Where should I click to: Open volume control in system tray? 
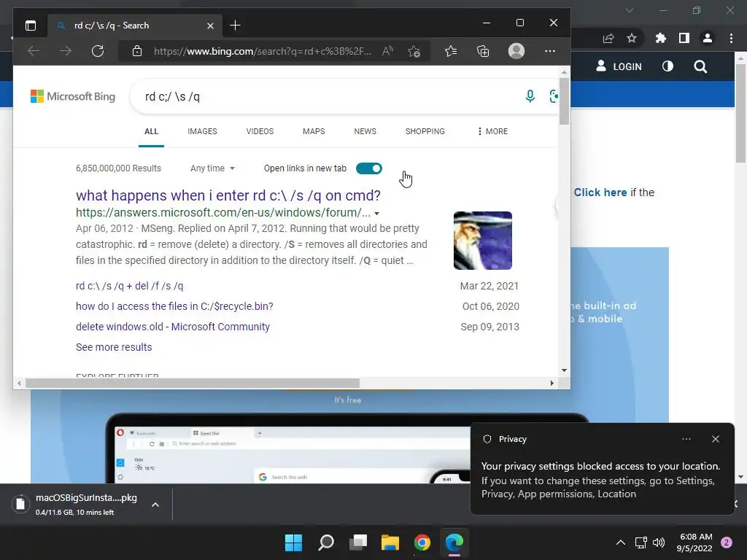[x=659, y=542]
